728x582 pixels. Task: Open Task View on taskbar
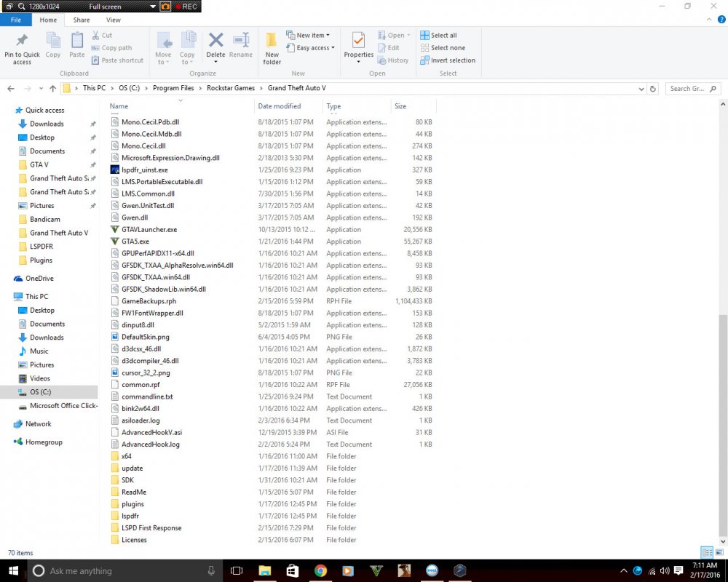(237, 570)
